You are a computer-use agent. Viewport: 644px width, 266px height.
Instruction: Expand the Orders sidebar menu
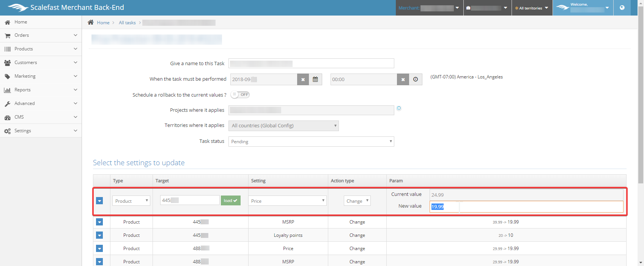click(41, 35)
